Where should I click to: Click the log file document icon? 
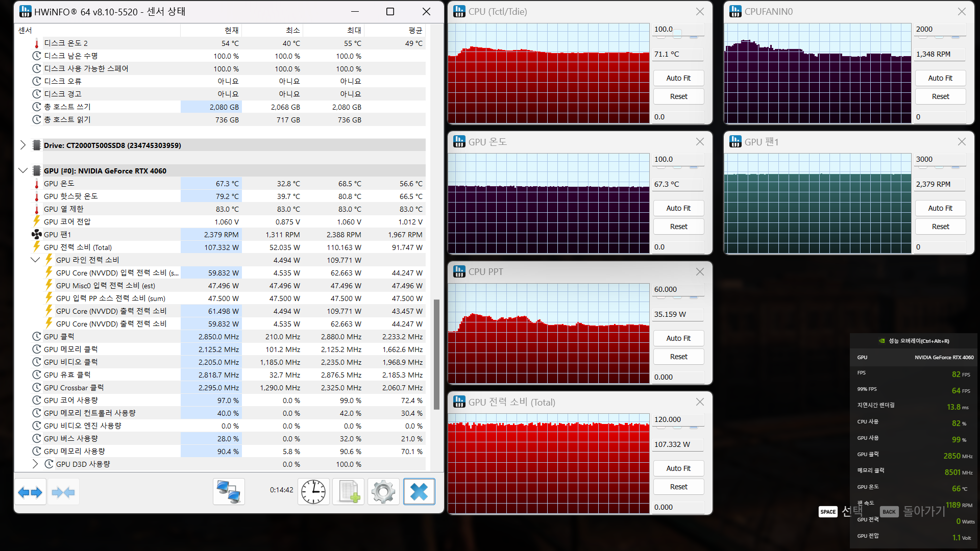tap(349, 492)
